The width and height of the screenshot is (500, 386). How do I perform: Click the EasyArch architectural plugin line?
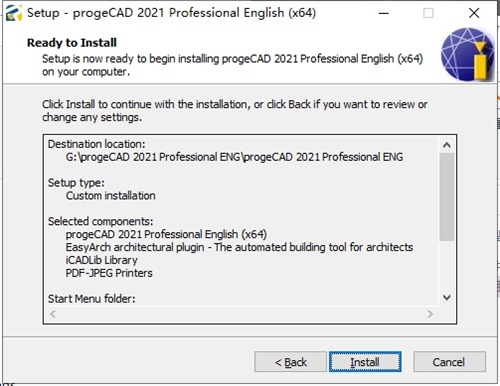(239, 247)
